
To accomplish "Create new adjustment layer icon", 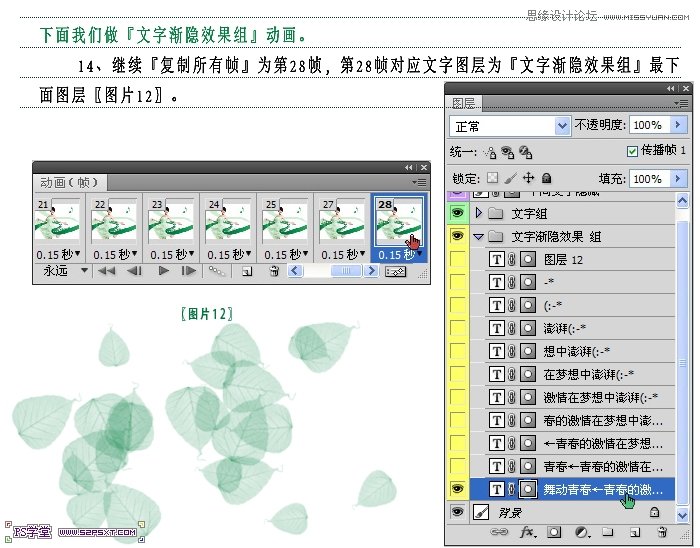I will point(581,532).
